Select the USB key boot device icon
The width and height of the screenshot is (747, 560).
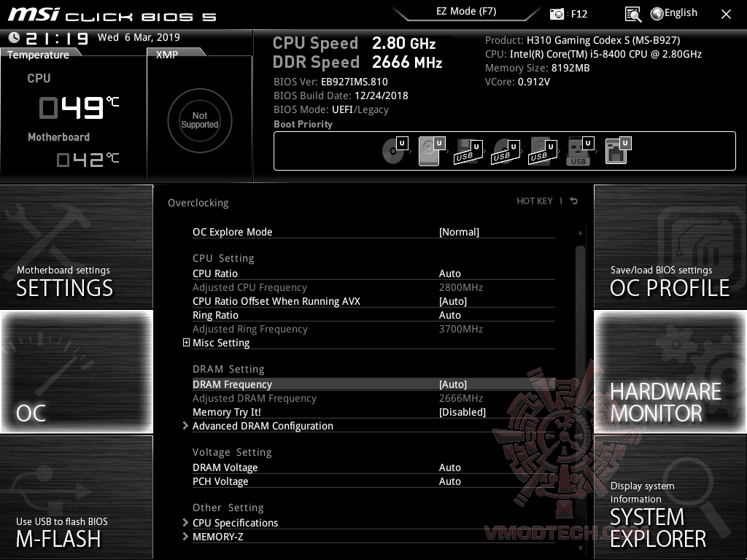point(580,152)
